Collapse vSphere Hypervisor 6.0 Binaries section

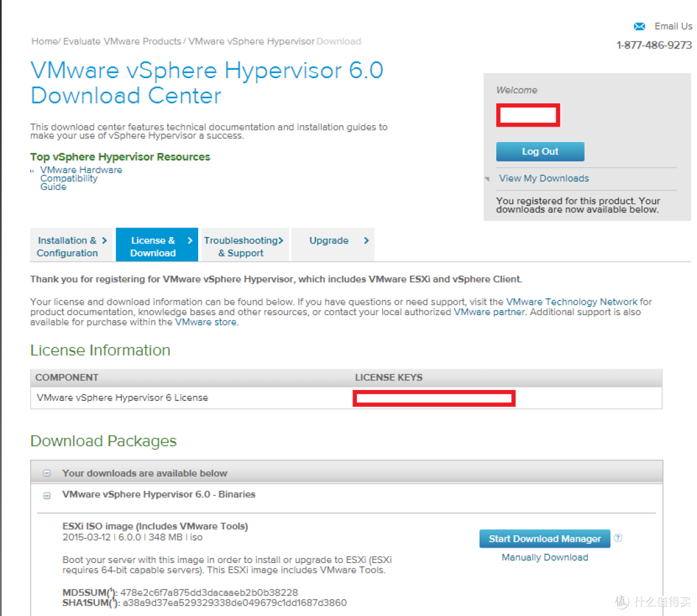46,495
